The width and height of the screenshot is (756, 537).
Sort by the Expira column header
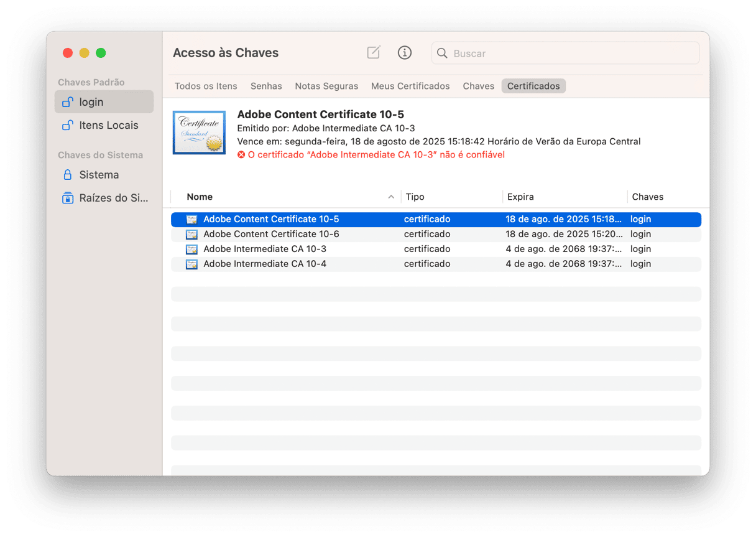coord(565,197)
